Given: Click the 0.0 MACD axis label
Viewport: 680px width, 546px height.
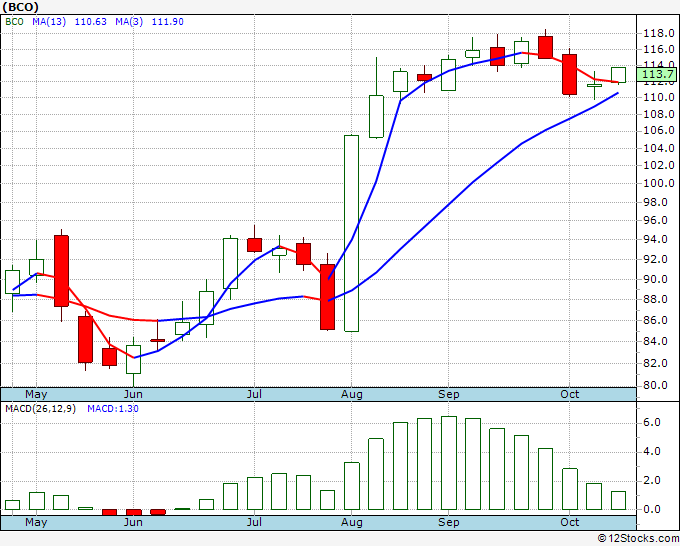Looking at the screenshot, I should point(652,509).
